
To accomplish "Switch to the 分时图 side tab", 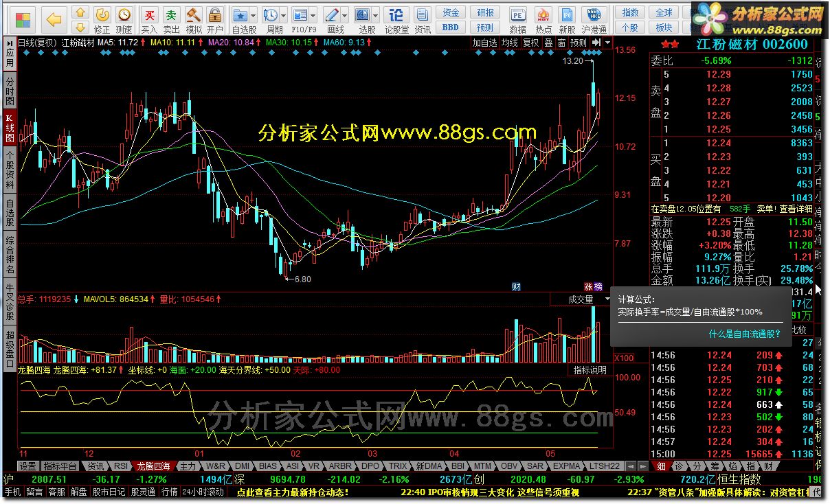I will coord(10,91).
